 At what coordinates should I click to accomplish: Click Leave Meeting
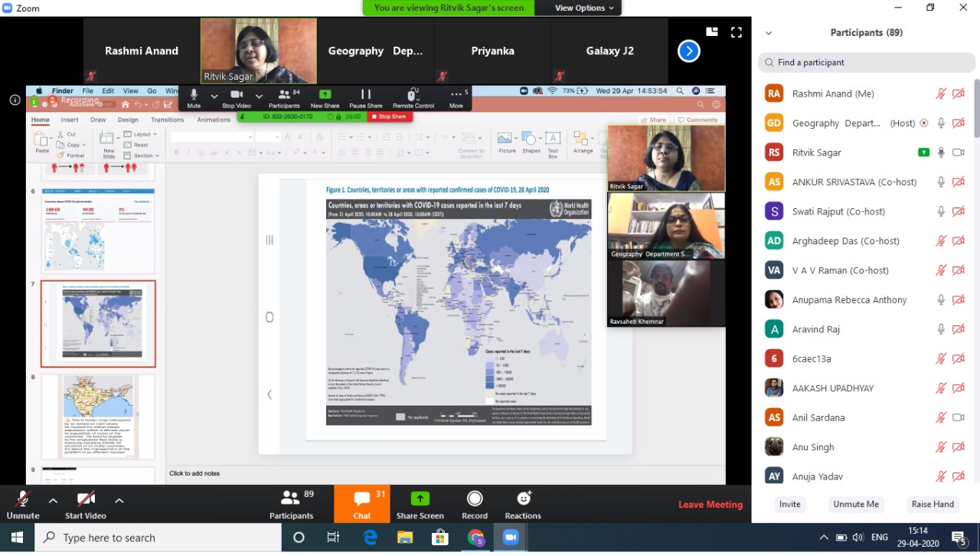[710, 505]
